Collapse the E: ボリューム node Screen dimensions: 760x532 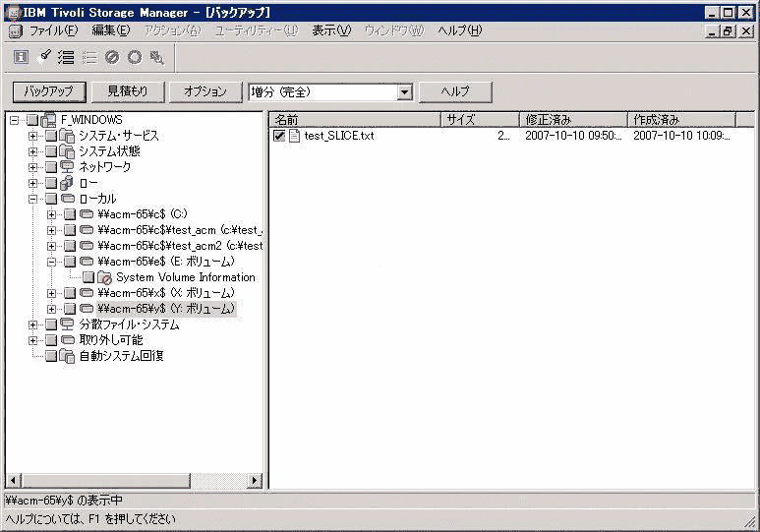[x=51, y=262]
